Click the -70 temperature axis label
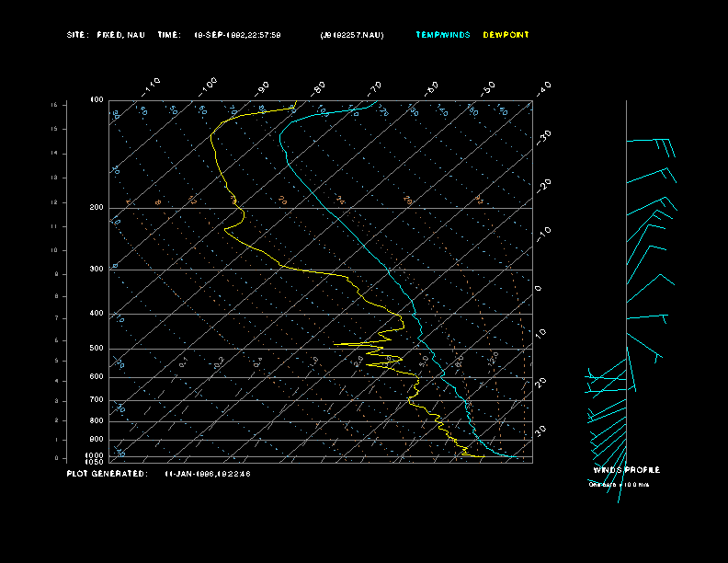The image size is (728, 563). coord(374,87)
